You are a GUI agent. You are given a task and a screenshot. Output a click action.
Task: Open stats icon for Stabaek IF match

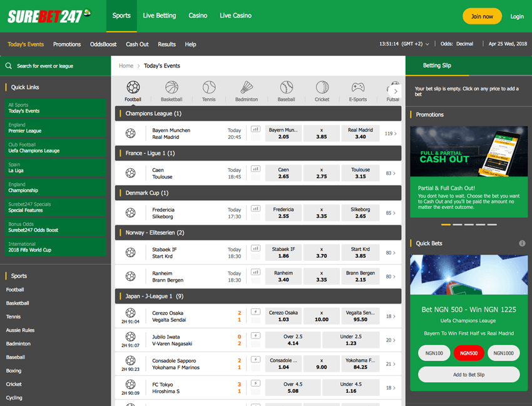[x=255, y=248]
